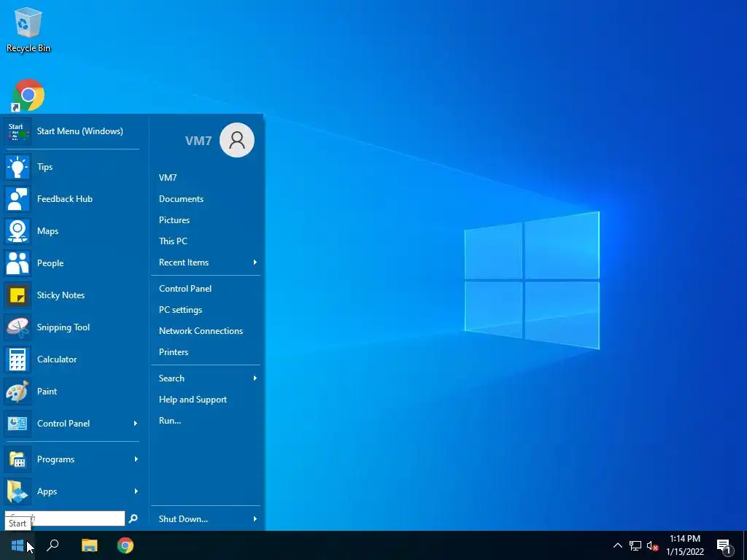Click the Programs folder icon
The width and height of the screenshot is (747, 560).
pyautogui.click(x=18, y=459)
